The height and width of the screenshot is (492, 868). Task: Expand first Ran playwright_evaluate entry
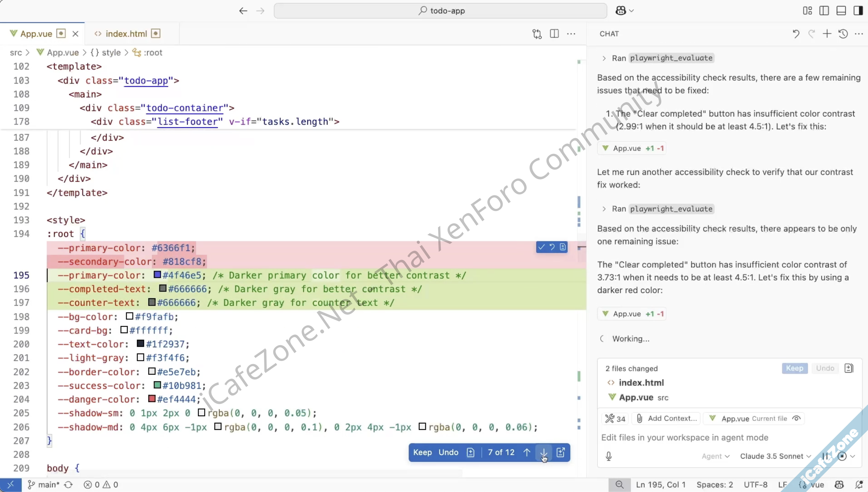coord(604,58)
